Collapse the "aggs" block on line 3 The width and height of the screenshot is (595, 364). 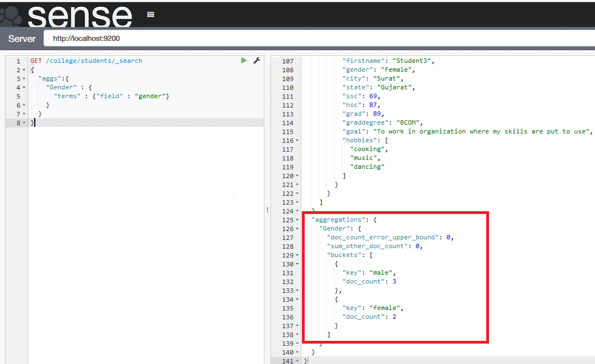coord(24,79)
